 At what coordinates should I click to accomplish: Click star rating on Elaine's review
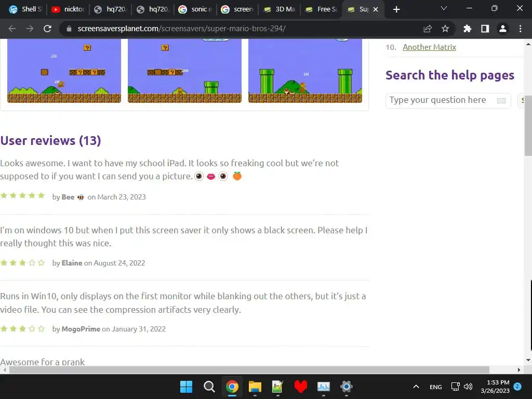pyautogui.click(x=22, y=262)
